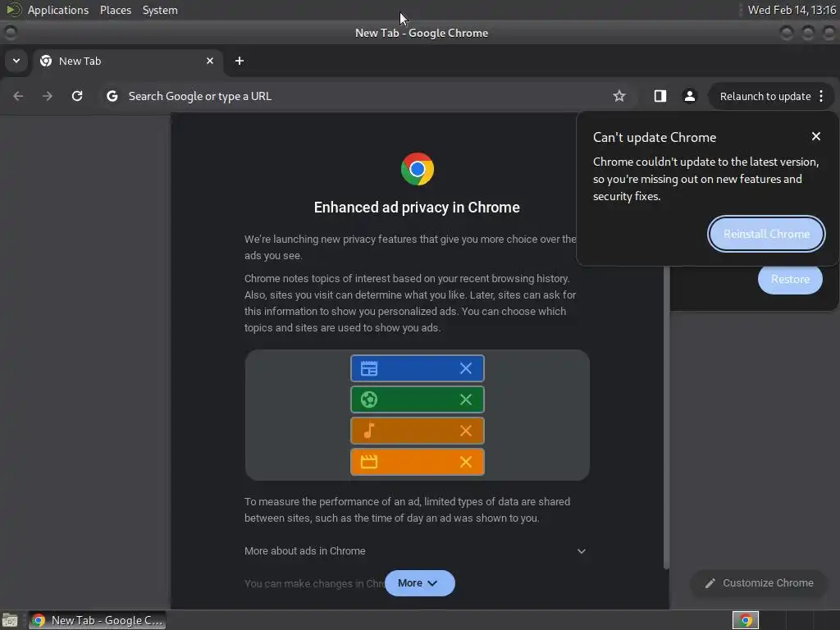
Task: Open the profile avatar icon
Action: [x=689, y=96]
